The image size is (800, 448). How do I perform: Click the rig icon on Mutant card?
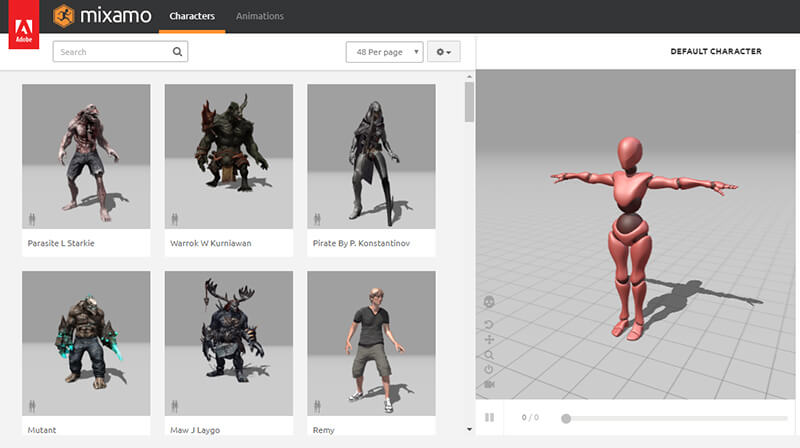(x=32, y=406)
